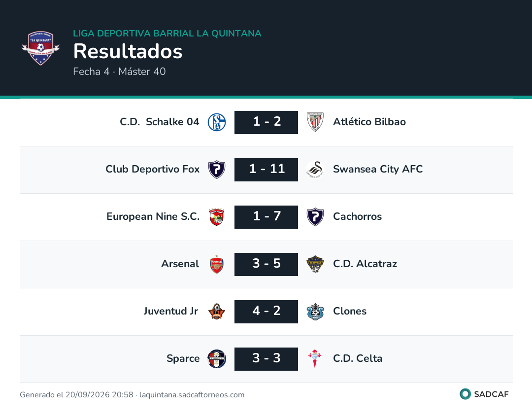Image resolution: width=532 pixels, height=420 pixels.
Task: Click the European Nine S.C. badge
Action: coord(217,217)
